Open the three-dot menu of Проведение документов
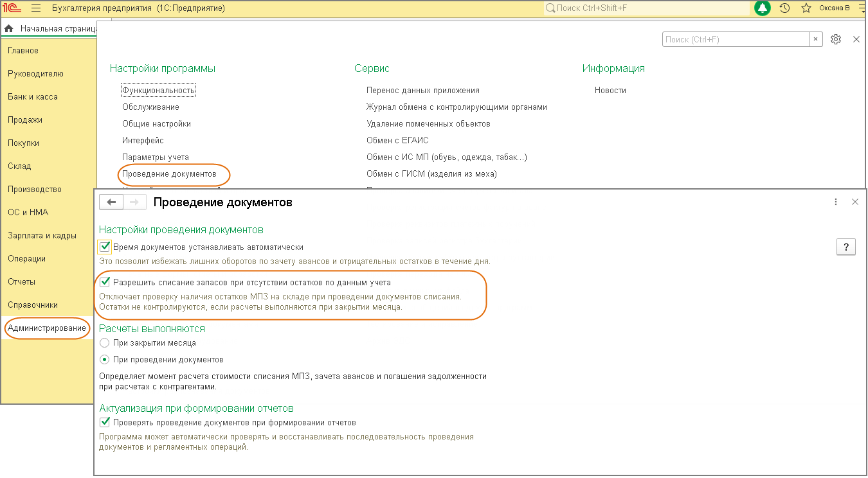Screen dimensions: 868x478 point(836,202)
